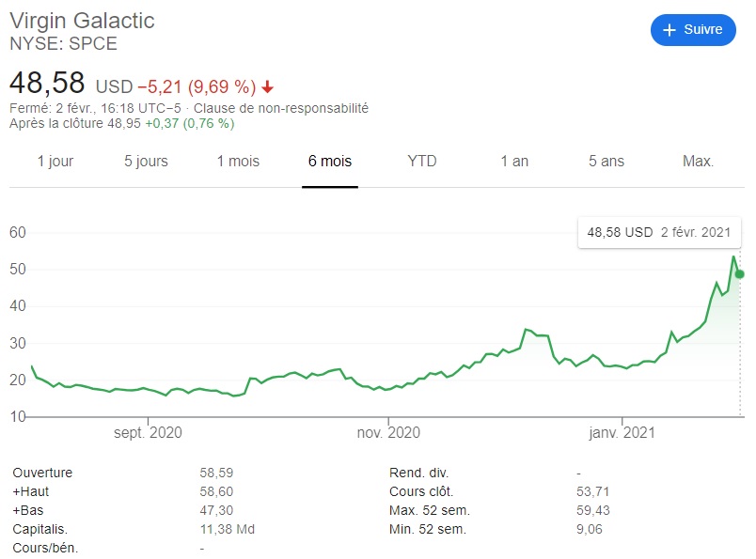Viewport: 756px width, 559px height.
Task: Choose the 5 ans time range
Action: (x=606, y=162)
